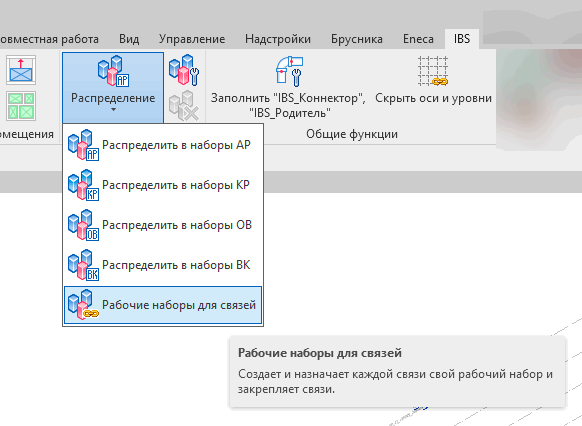Choose Распределить в наборы ВК entry
This screenshot has height=426, width=582.
tap(163, 265)
